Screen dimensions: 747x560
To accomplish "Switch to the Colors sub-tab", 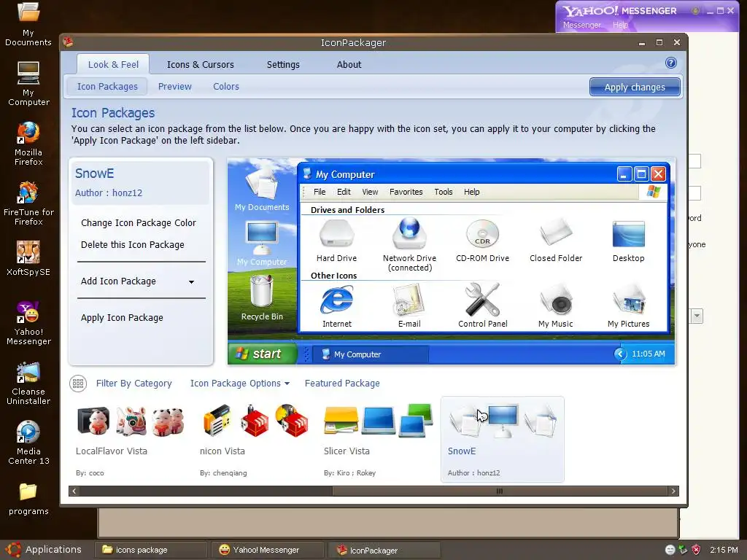I will 226,87.
